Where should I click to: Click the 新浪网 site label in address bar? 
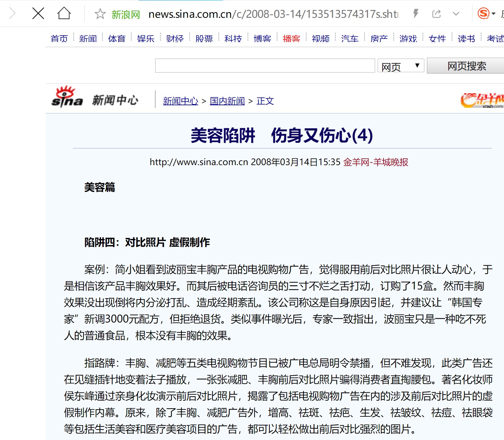[x=126, y=14]
